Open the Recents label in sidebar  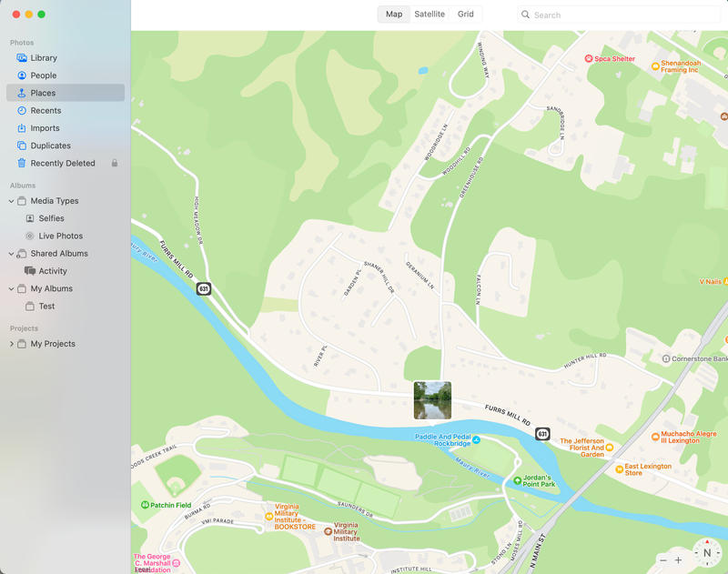[45, 110]
